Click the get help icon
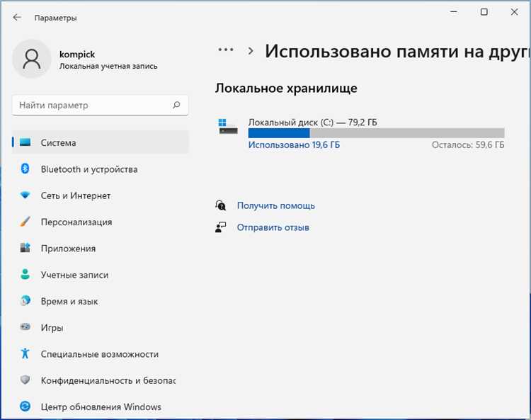This screenshot has height=420, width=531. 220,205
